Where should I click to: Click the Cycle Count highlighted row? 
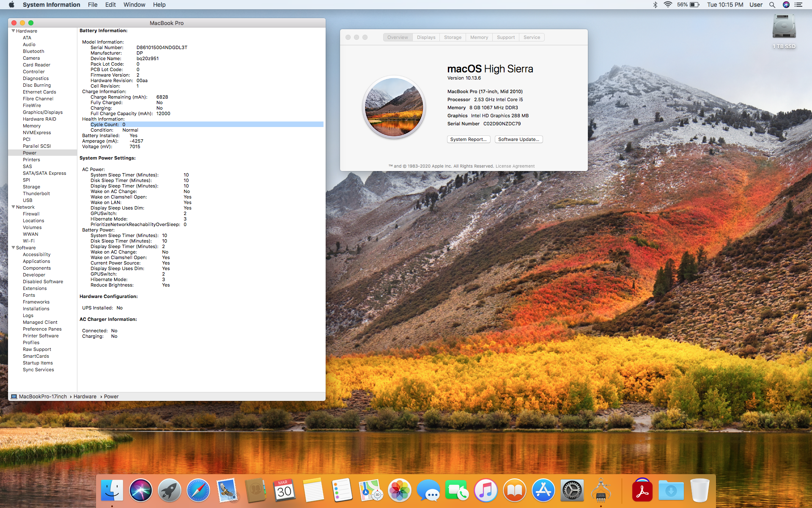pos(207,124)
